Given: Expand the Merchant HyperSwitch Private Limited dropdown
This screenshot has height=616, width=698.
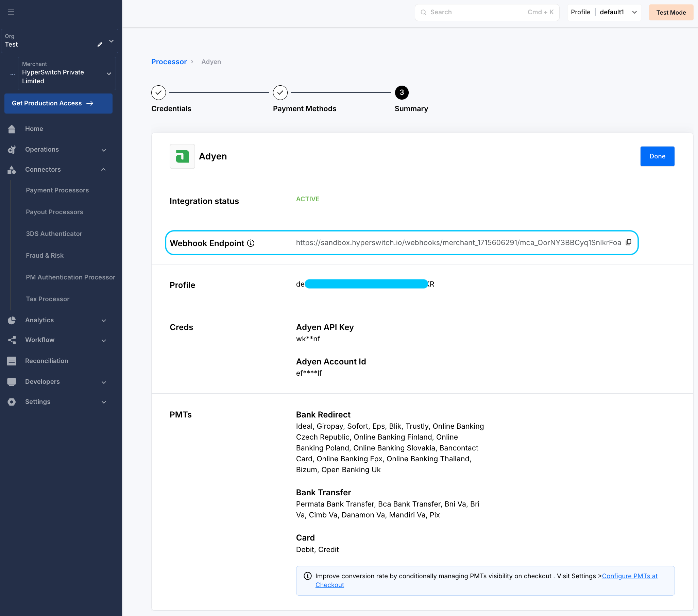Looking at the screenshot, I should click(109, 74).
